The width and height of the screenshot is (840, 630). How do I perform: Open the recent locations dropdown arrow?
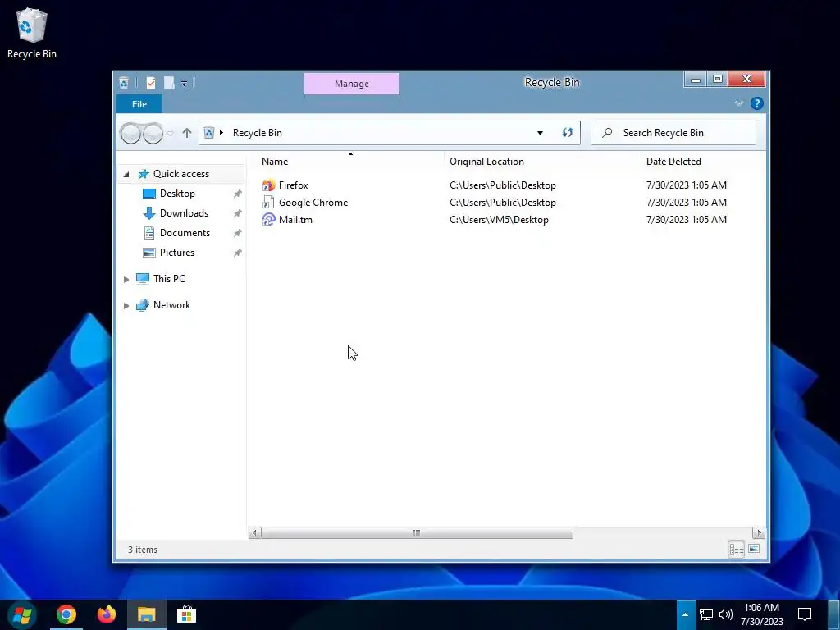[x=171, y=134]
